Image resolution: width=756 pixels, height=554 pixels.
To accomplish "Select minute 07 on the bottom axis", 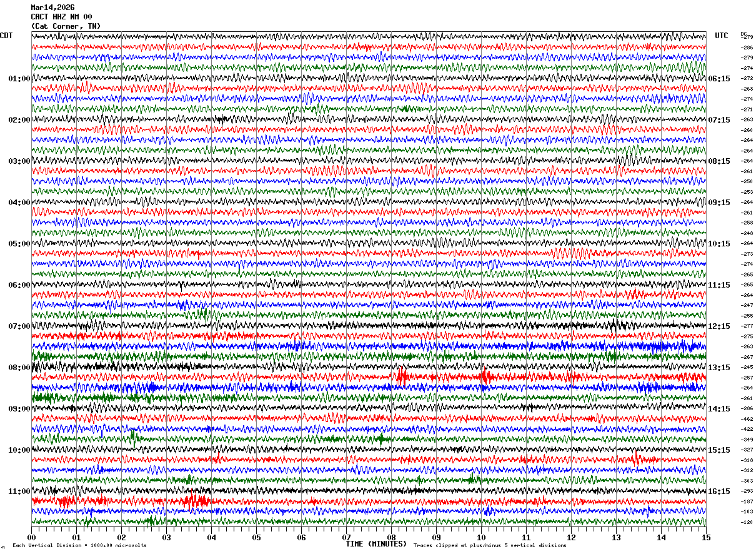I will click(346, 537).
